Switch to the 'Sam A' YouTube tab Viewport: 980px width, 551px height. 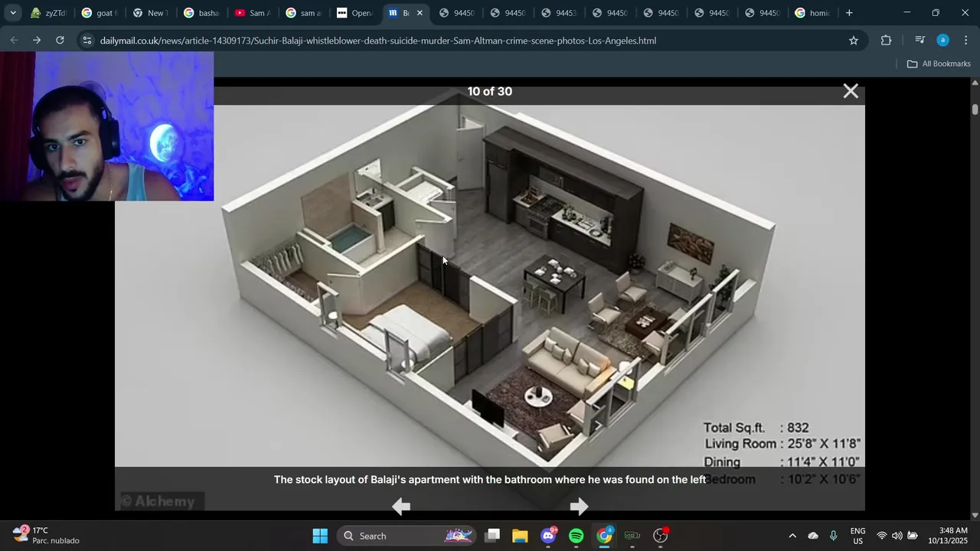pos(253,13)
